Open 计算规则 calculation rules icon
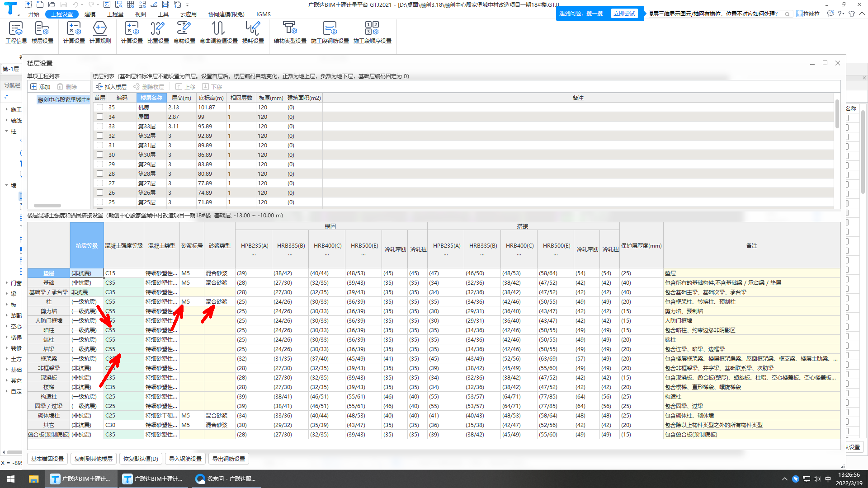This screenshot has width=868, height=488. click(100, 33)
